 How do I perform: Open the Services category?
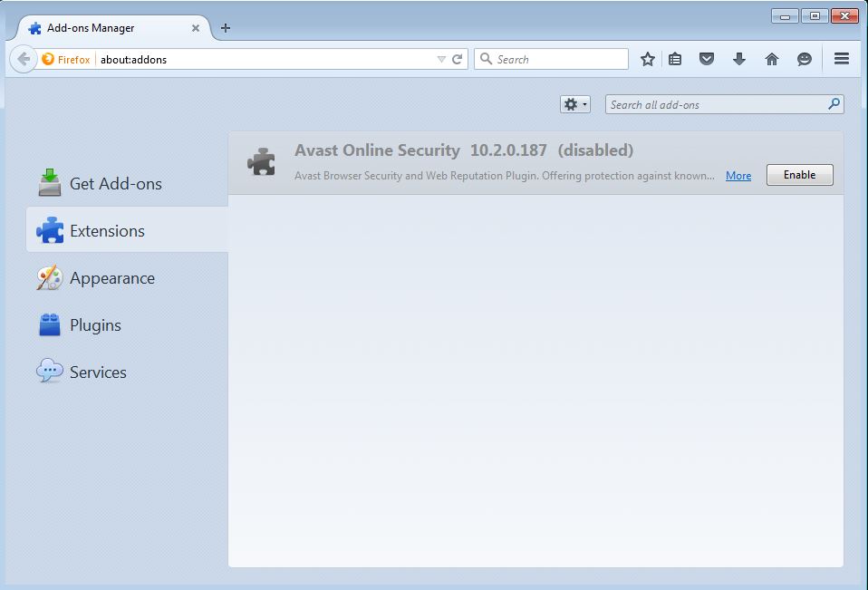(127, 372)
